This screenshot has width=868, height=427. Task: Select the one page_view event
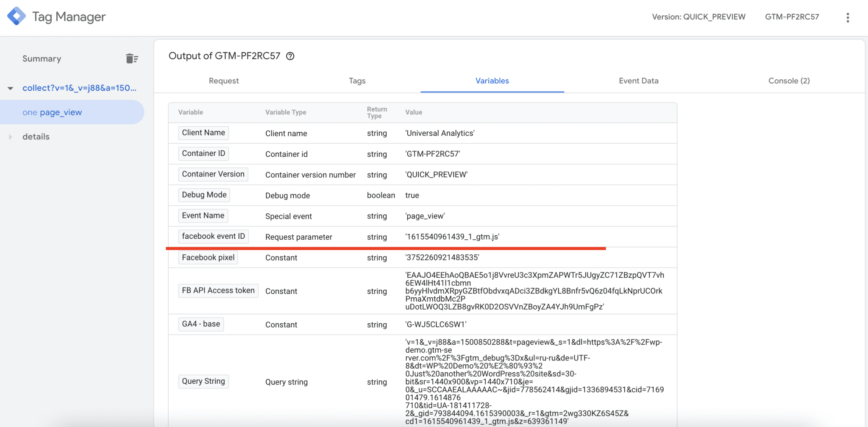(x=52, y=112)
